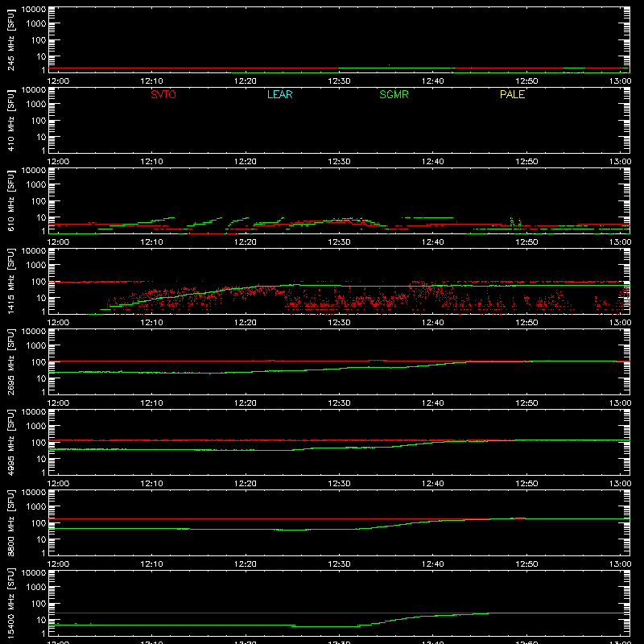Click the 10000 tick on 2695 MHz y-axis

(x=34, y=332)
